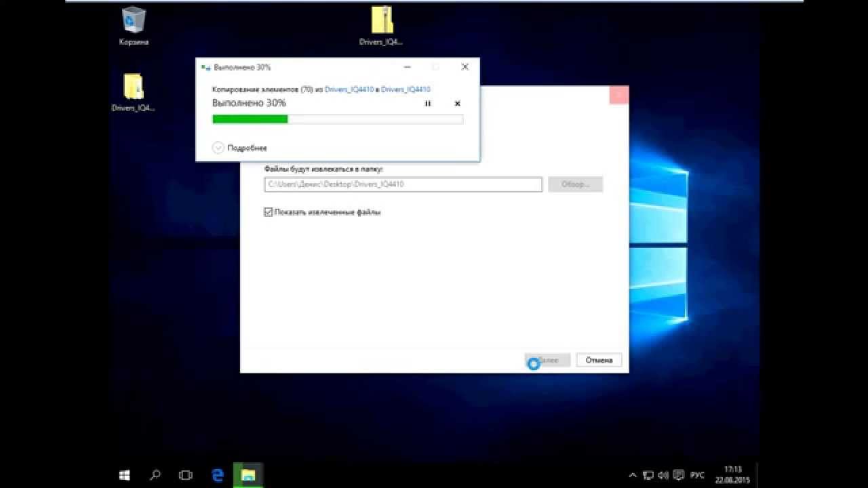Open Task View on the taskbar
This screenshot has width=868, height=488.
pyautogui.click(x=185, y=475)
